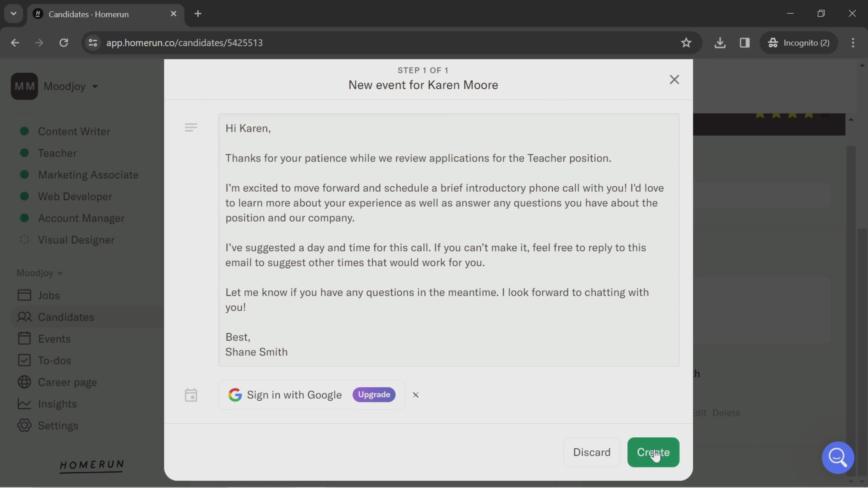
Task: Go back in browser history
Action: (x=15, y=43)
